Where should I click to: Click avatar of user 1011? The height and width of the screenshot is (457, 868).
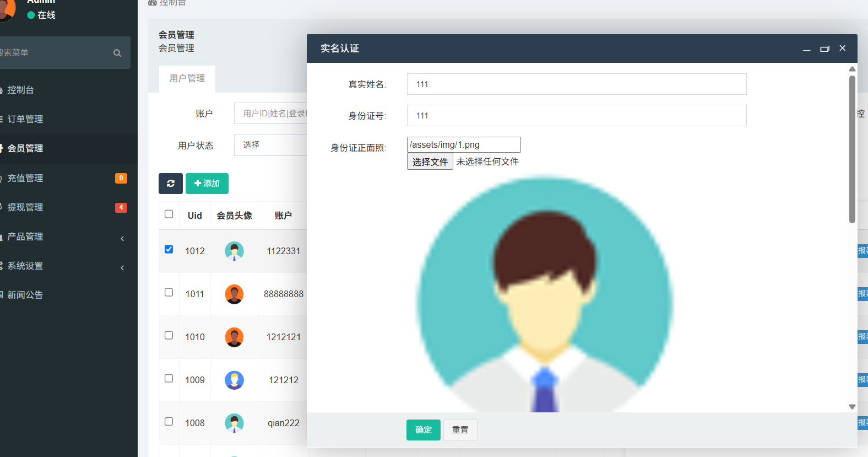[x=234, y=294]
